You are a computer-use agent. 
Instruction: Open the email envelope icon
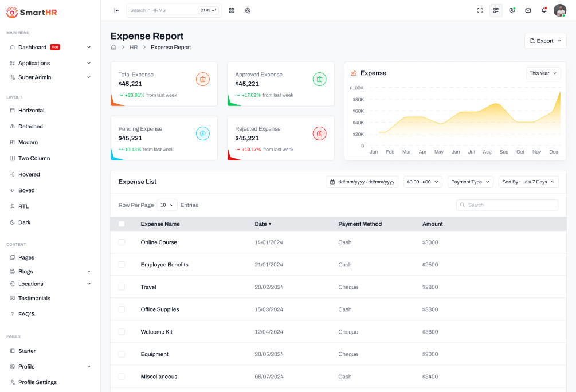[x=528, y=10]
